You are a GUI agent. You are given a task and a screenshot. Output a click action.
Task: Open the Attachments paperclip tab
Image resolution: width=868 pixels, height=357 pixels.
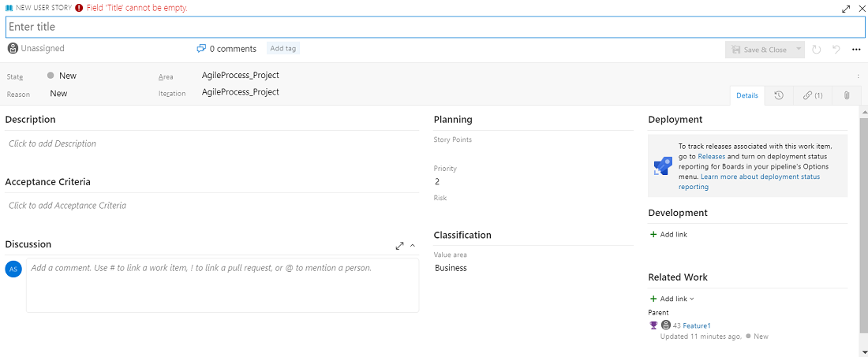[x=846, y=95]
